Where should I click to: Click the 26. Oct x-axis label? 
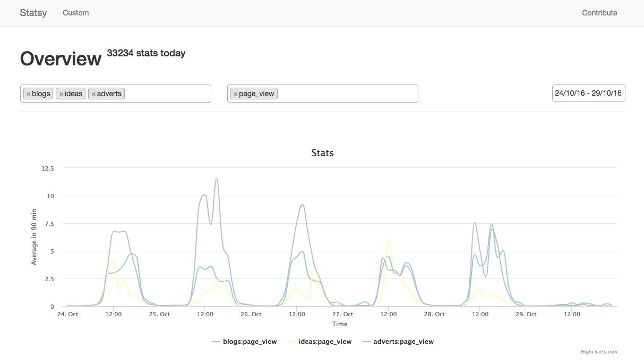[251, 314]
